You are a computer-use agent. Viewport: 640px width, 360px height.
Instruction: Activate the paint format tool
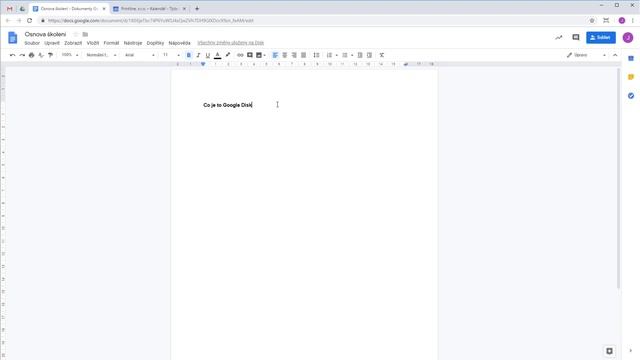tap(50, 55)
